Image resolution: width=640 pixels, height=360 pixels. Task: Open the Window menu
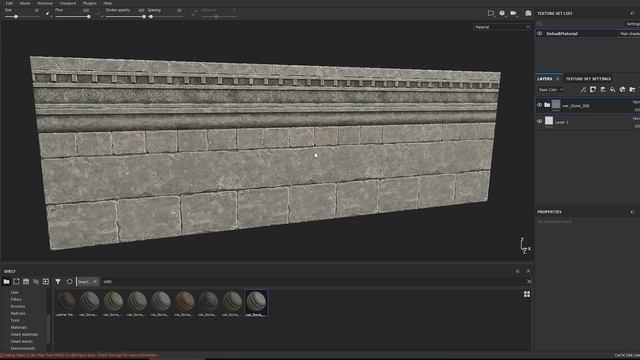click(44, 3)
